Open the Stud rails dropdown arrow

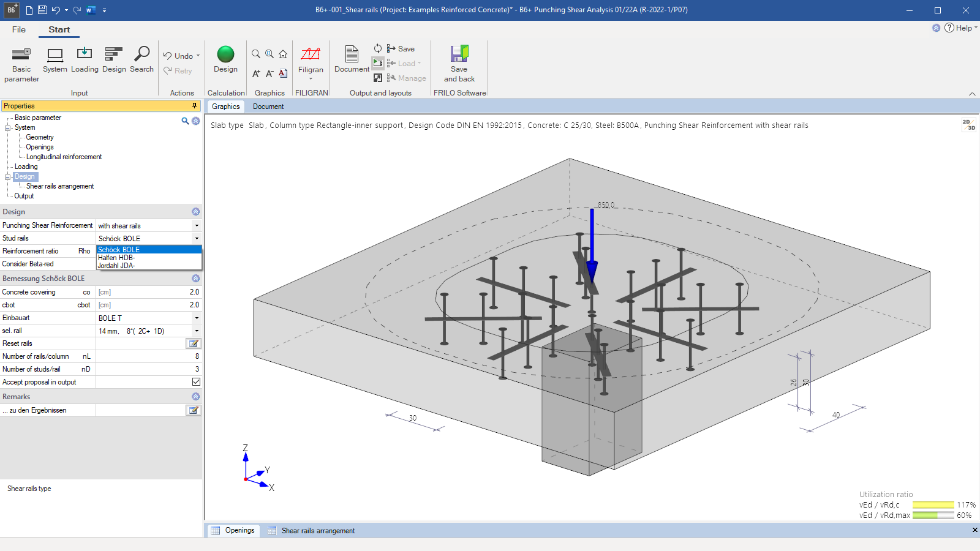click(197, 239)
